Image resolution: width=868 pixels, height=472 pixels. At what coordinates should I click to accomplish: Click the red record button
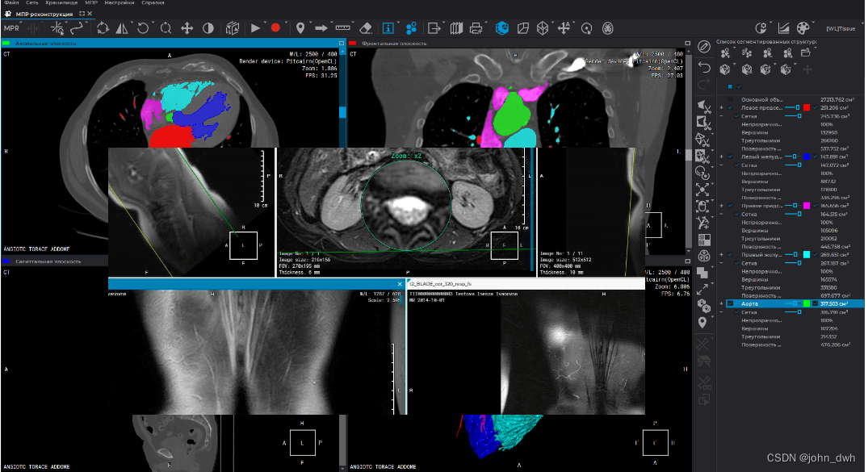coord(276,27)
